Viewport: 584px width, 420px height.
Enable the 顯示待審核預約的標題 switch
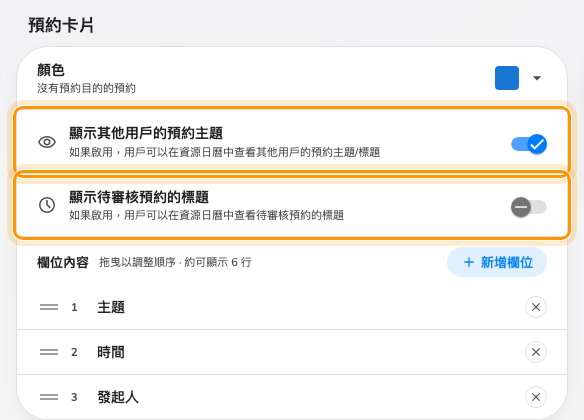point(529,207)
